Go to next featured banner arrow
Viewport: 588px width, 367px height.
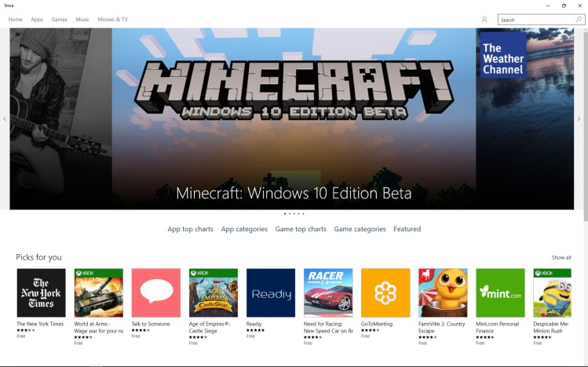point(579,118)
